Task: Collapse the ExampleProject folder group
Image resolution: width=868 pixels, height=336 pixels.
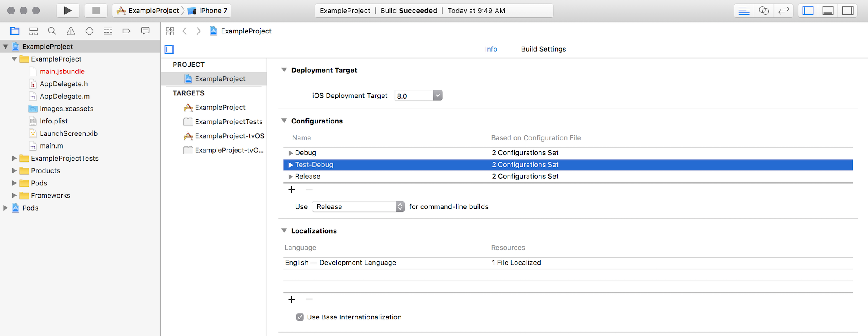Action: point(14,59)
